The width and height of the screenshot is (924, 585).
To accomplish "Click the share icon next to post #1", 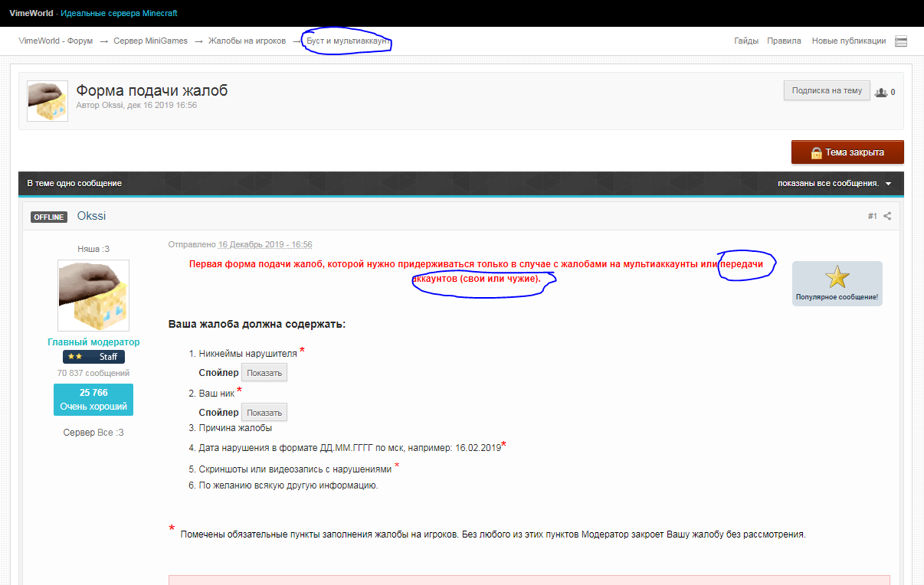I will point(887,216).
